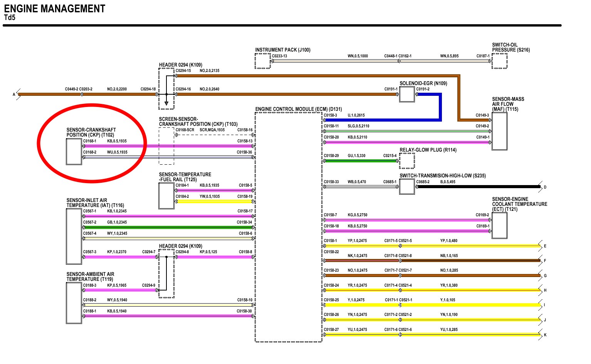Click the Instrument Pack (J100) dashed box
Image resolution: width=591 pixels, height=364 pixels.
click(263, 61)
